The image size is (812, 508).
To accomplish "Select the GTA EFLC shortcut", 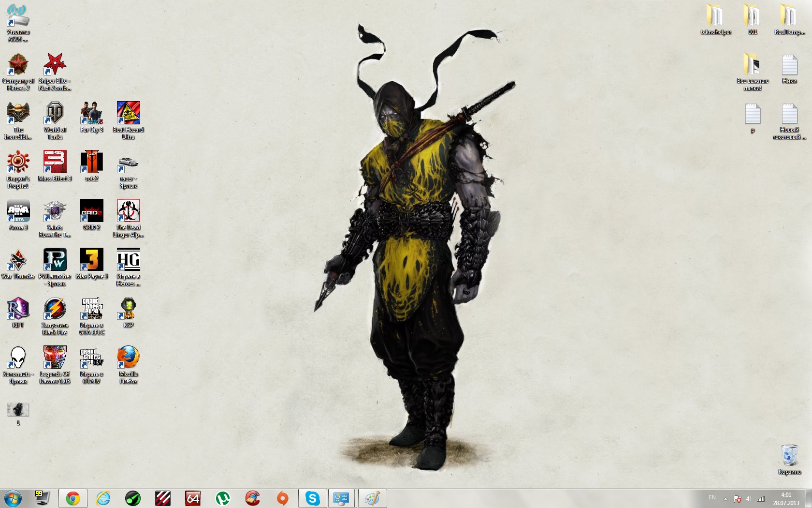I will [x=91, y=316].
